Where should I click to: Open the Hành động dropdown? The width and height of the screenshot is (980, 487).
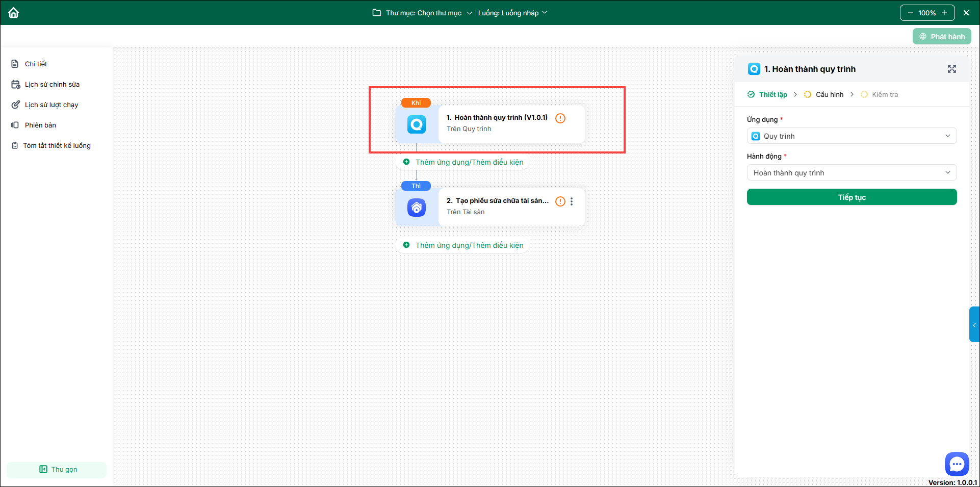pyautogui.click(x=852, y=172)
